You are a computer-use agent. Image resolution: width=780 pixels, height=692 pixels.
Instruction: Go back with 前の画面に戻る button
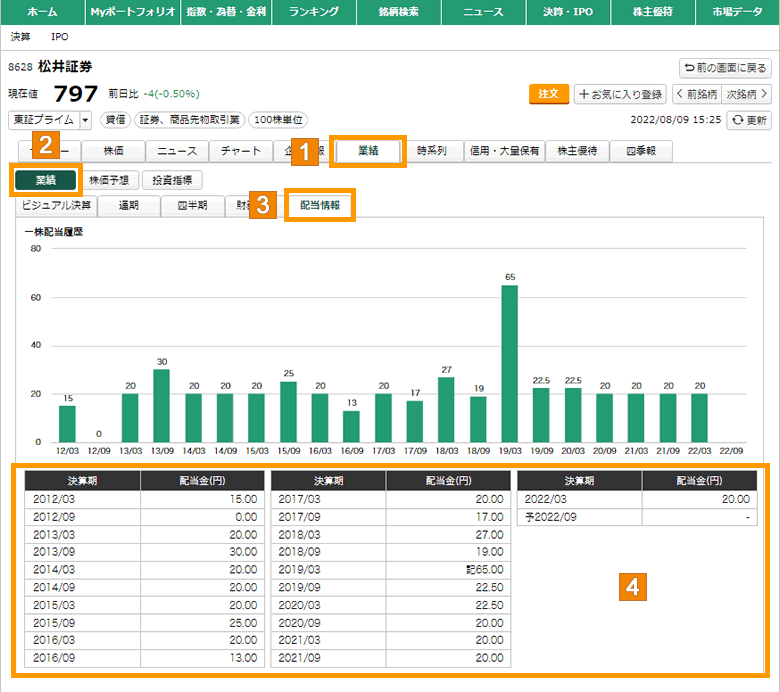pos(725,68)
